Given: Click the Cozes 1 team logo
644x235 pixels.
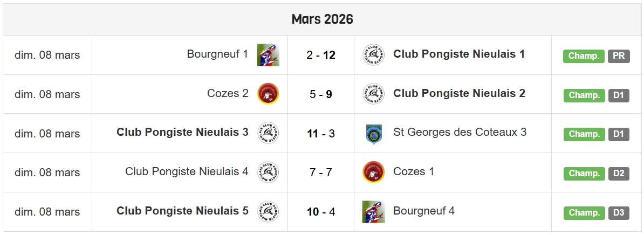Looking at the screenshot, I should 374,172.
